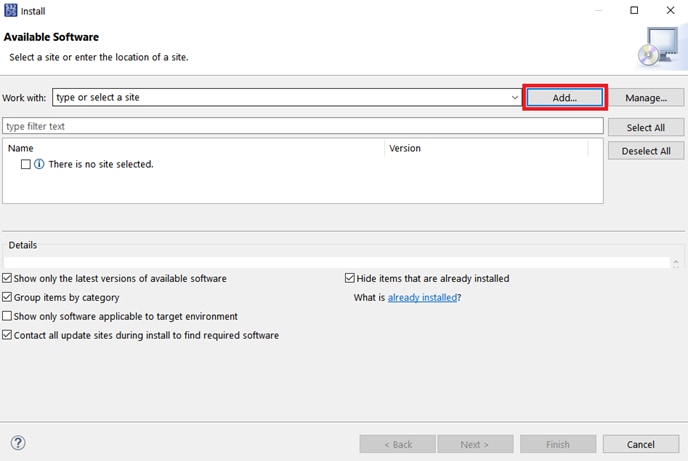Click the Cancel button
The height and width of the screenshot is (461, 688).
click(x=640, y=444)
